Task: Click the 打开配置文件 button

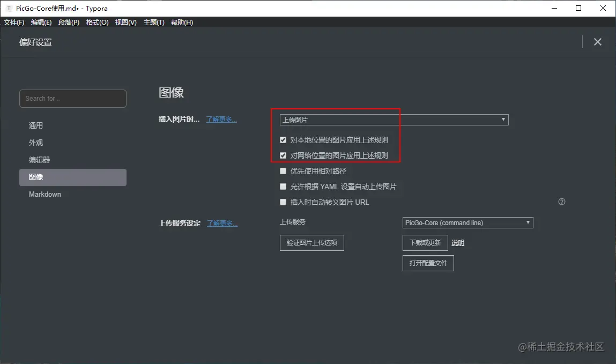Action: (x=428, y=263)
